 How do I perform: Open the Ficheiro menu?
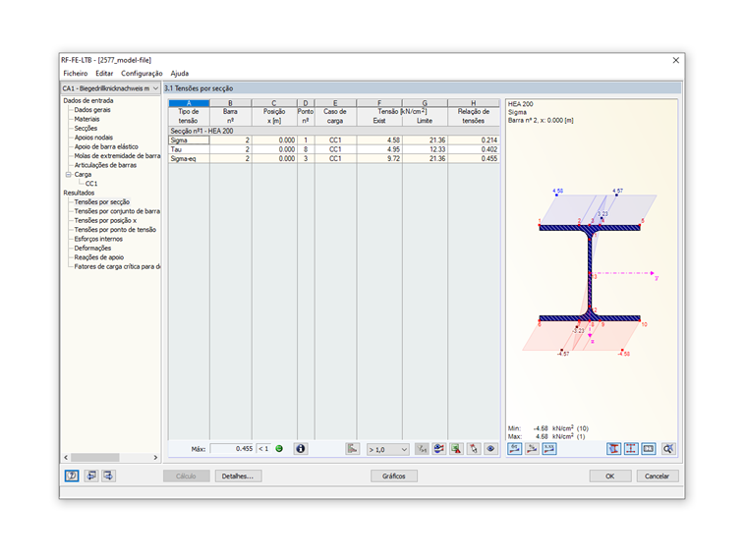pyautogui.click(x=76, y=74)
